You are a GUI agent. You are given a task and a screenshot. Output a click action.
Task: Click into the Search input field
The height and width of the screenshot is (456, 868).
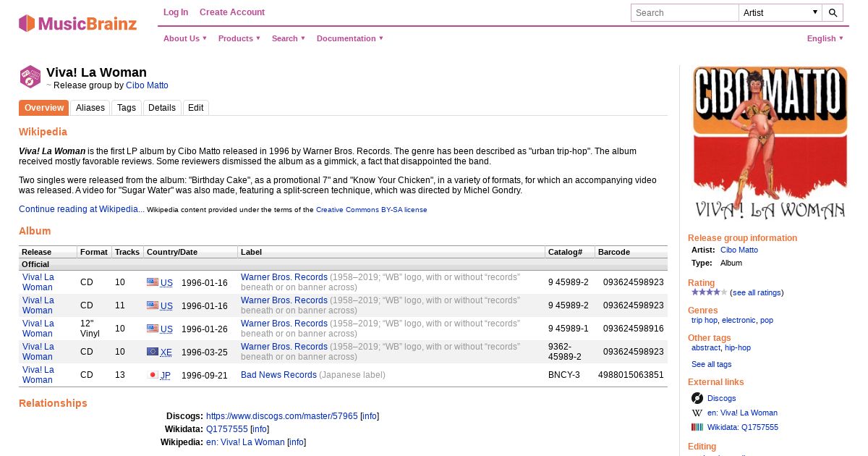684,12
